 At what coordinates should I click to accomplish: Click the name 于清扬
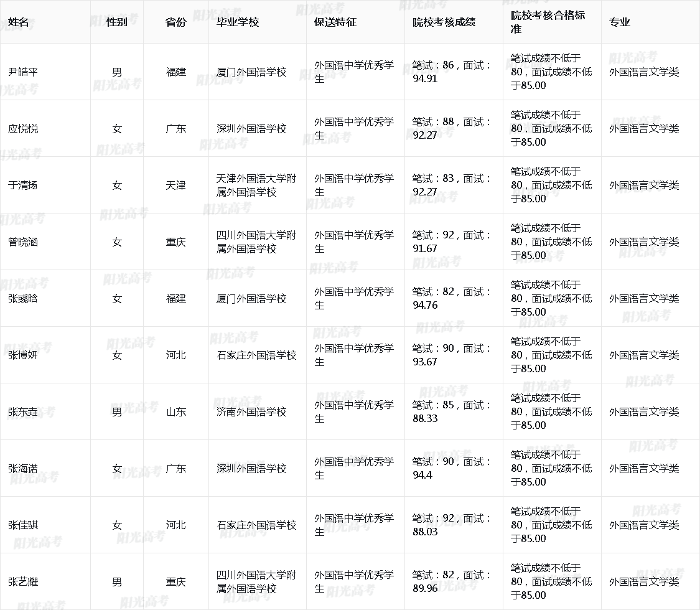[23, 185]
